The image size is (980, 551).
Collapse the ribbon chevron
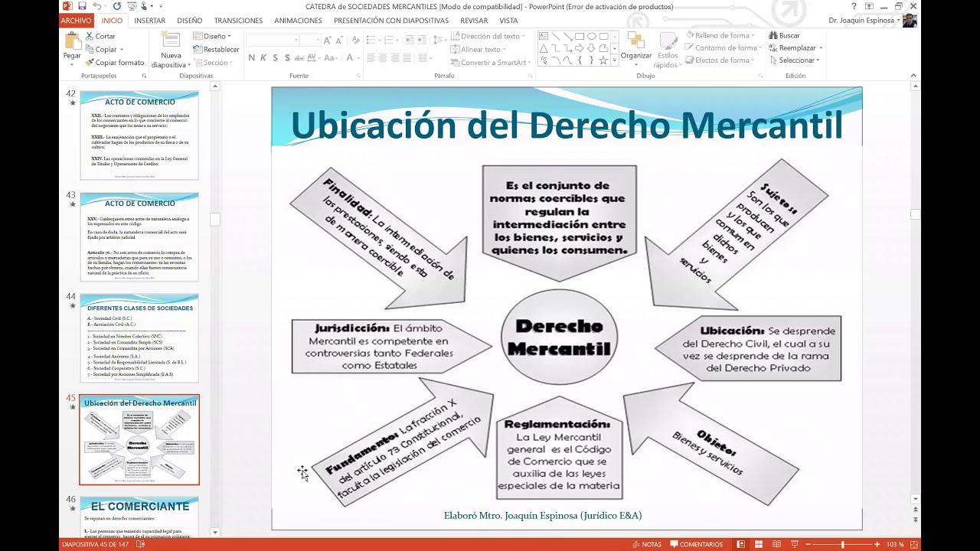(x=913, y=75)
